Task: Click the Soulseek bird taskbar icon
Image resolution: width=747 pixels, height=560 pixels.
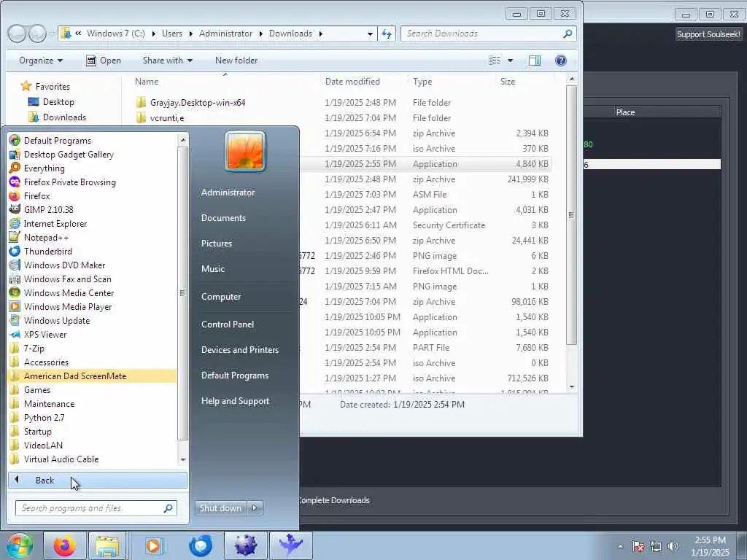Action: tap(291, 545)
